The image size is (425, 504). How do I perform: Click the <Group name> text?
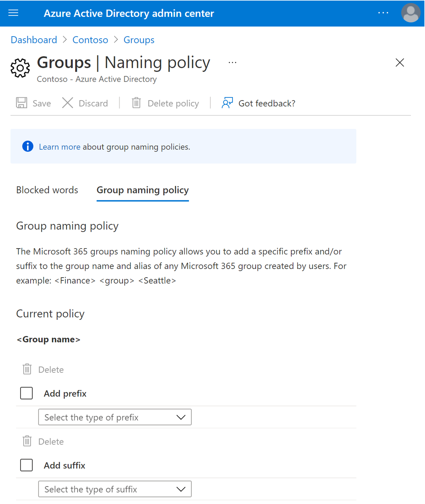[x=48, y=339]
